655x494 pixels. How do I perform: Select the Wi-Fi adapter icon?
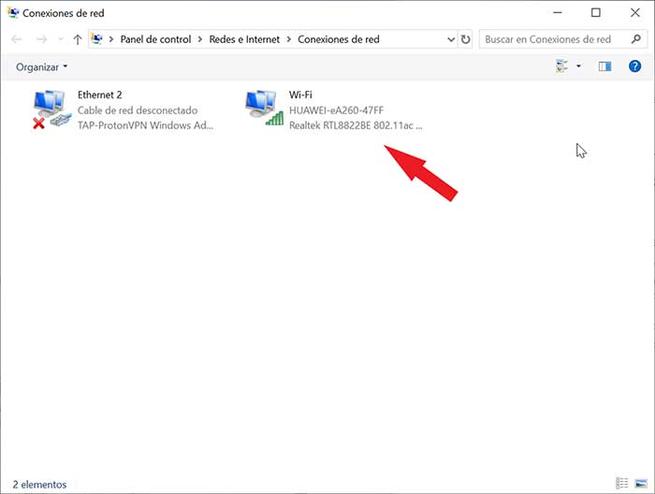(x=264, y=108)
